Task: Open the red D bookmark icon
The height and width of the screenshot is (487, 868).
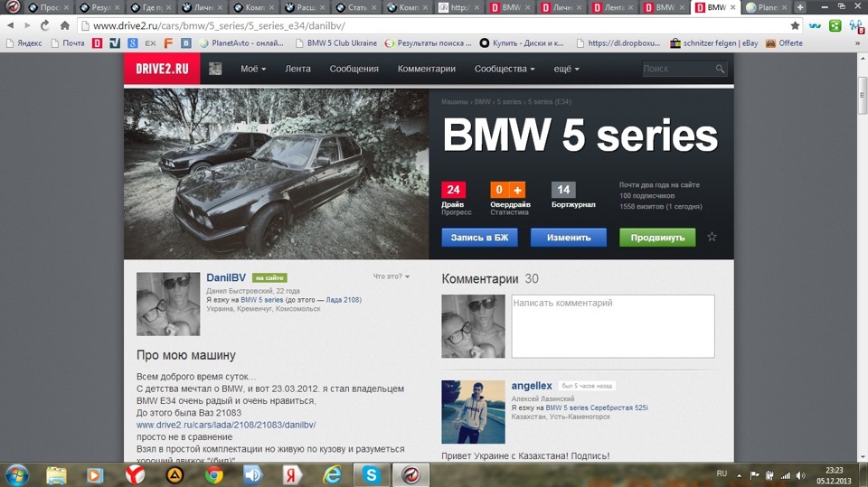Action: [x=98, y=43]
